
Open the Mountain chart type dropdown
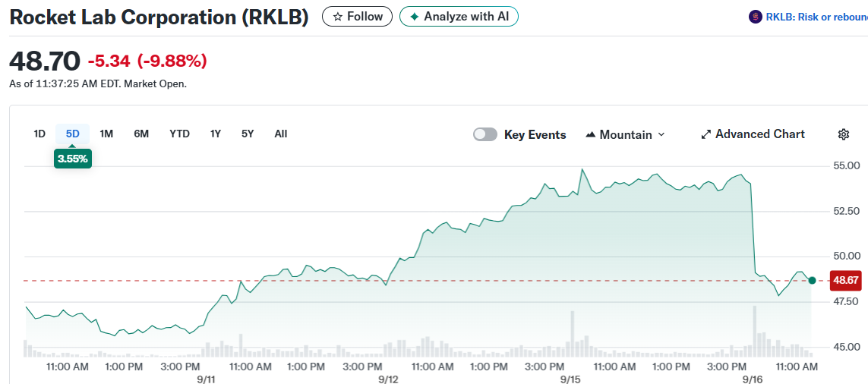point(625,134)
